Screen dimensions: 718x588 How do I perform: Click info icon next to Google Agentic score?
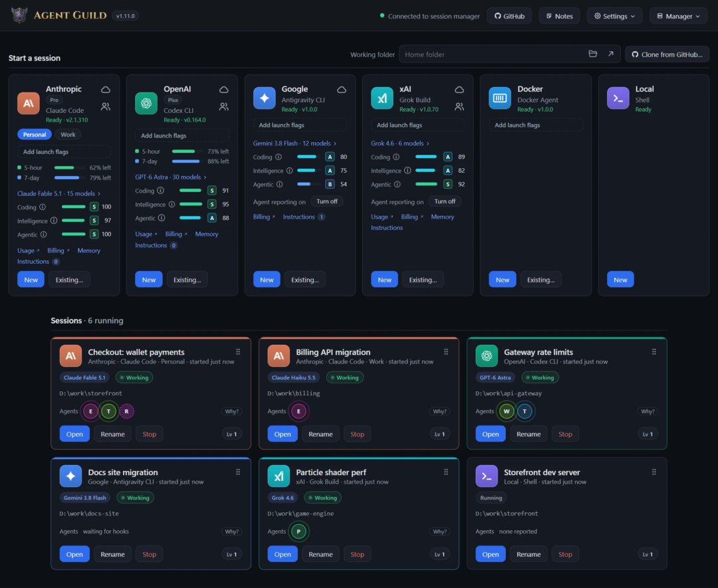[x=279, y=185]
